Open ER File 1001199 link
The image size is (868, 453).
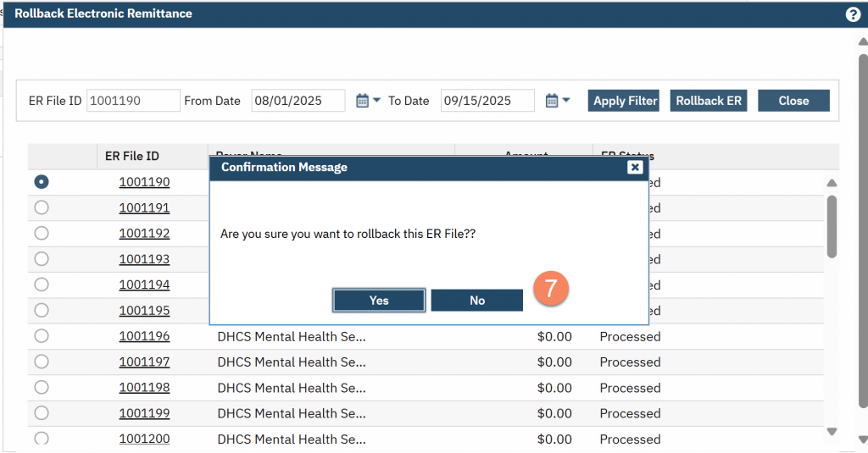144,414
